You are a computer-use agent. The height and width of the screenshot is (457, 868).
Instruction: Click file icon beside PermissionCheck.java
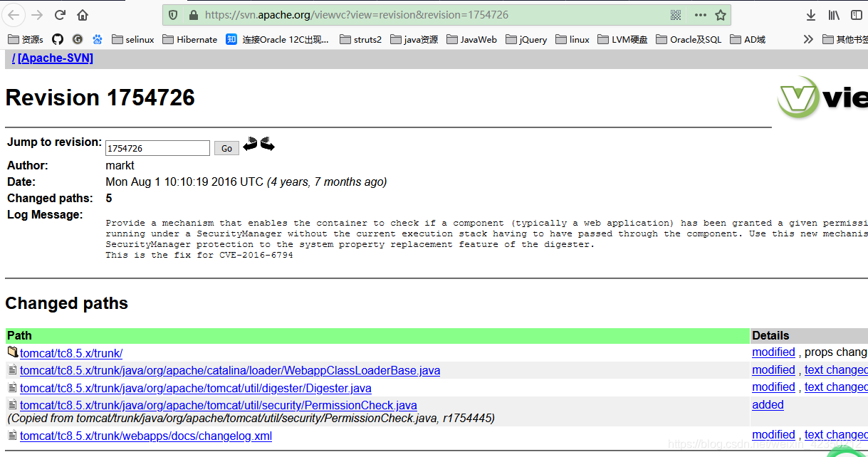(x=12, y=404)
